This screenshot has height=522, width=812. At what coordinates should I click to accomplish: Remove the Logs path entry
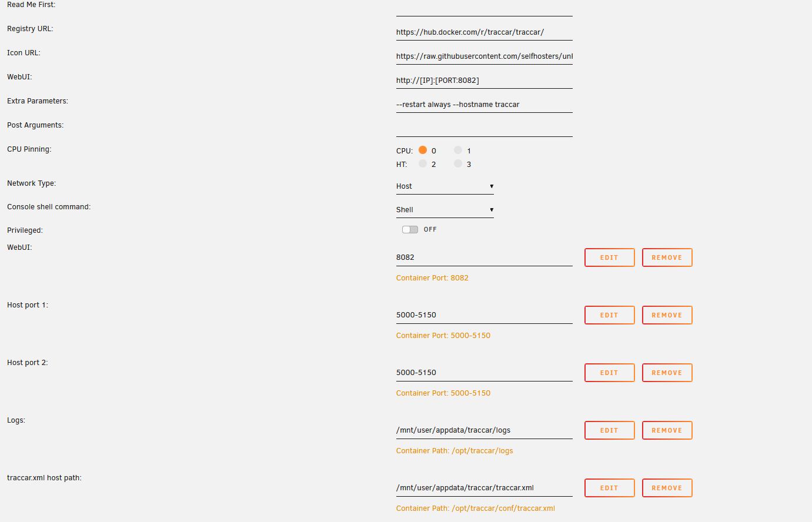667,430
